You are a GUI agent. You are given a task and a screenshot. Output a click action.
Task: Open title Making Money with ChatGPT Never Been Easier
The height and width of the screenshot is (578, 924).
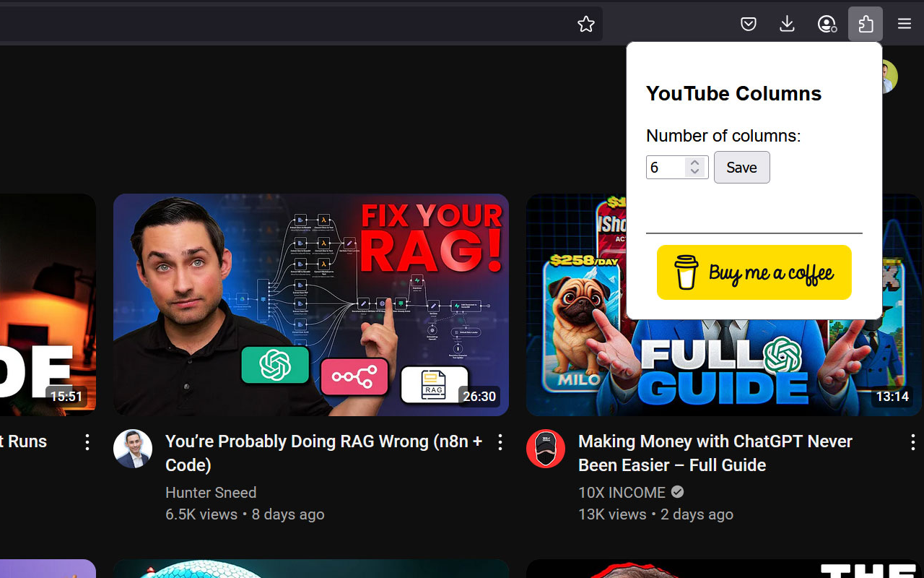(715, 453)
